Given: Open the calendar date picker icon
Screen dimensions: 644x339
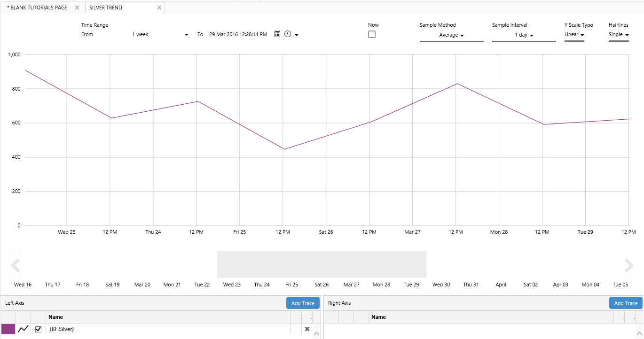Looking at the screenshot, I should click(x=277, y=34).
